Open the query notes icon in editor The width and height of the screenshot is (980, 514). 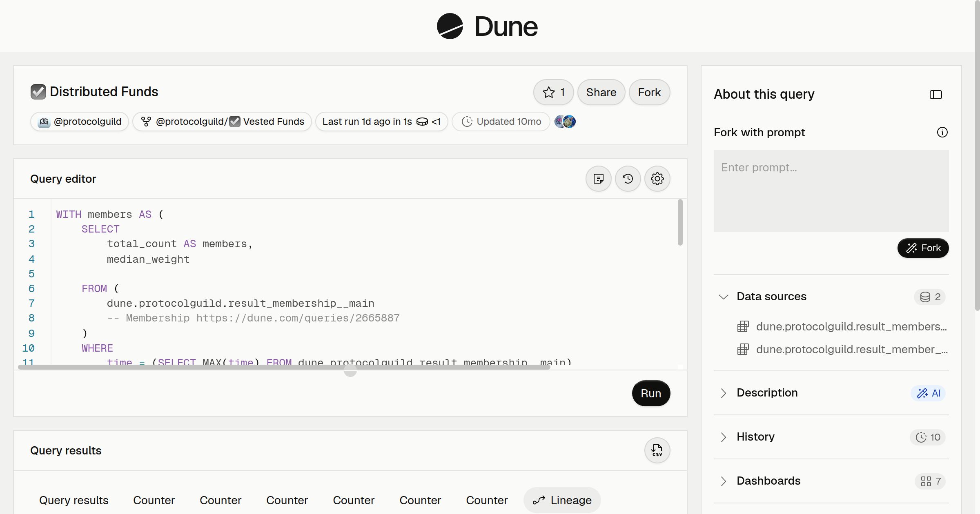[x=598, y=179]
